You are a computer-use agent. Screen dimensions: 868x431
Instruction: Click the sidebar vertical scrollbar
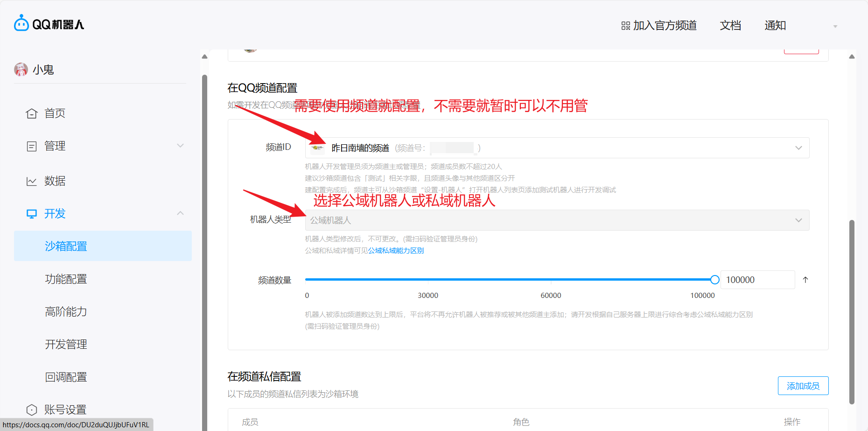coord(204,252)
